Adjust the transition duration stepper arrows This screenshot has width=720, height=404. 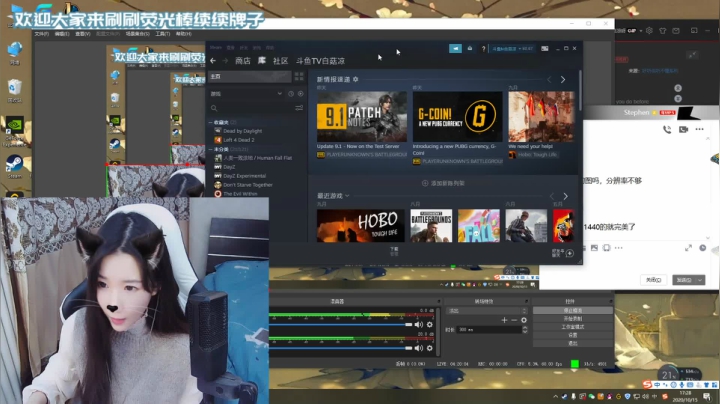525,330
